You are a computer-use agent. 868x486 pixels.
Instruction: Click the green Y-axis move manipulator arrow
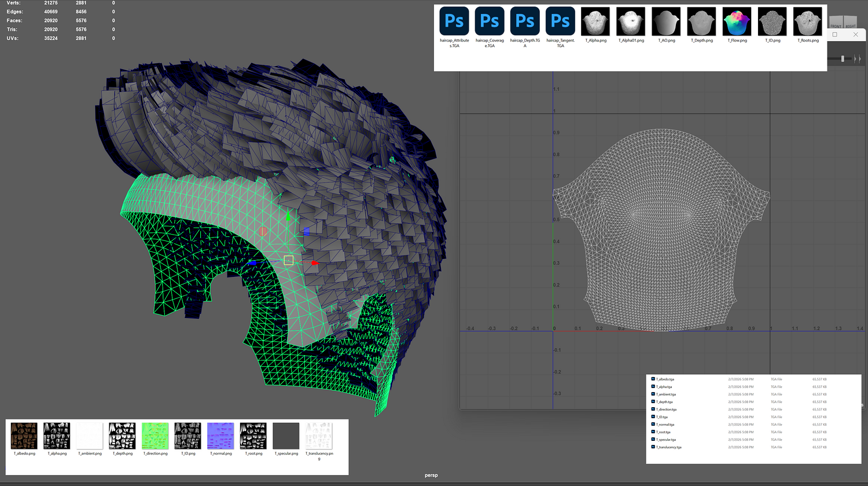click(288, 217)
